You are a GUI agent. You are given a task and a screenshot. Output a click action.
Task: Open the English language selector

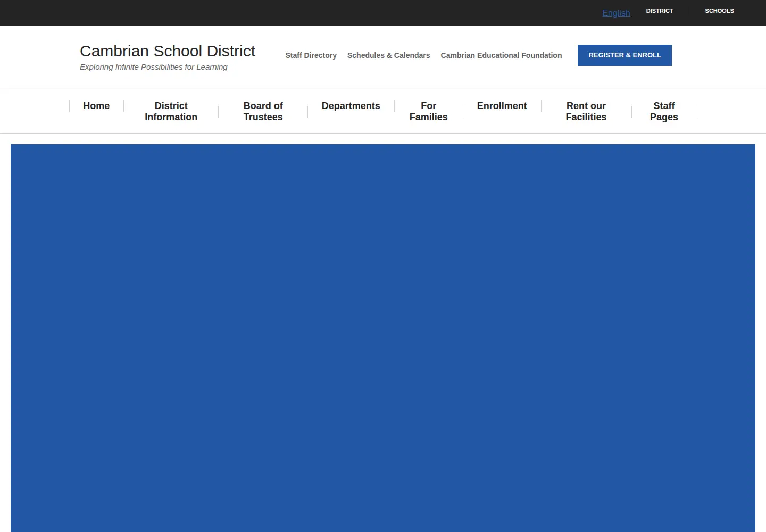(616, 13)
